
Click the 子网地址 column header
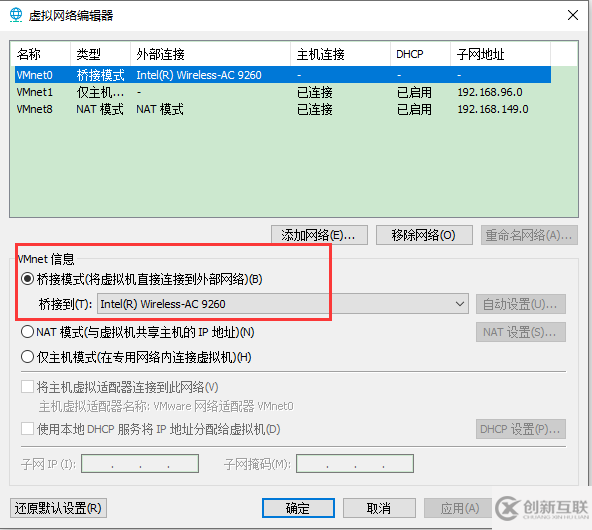click(x=500, y=54)
